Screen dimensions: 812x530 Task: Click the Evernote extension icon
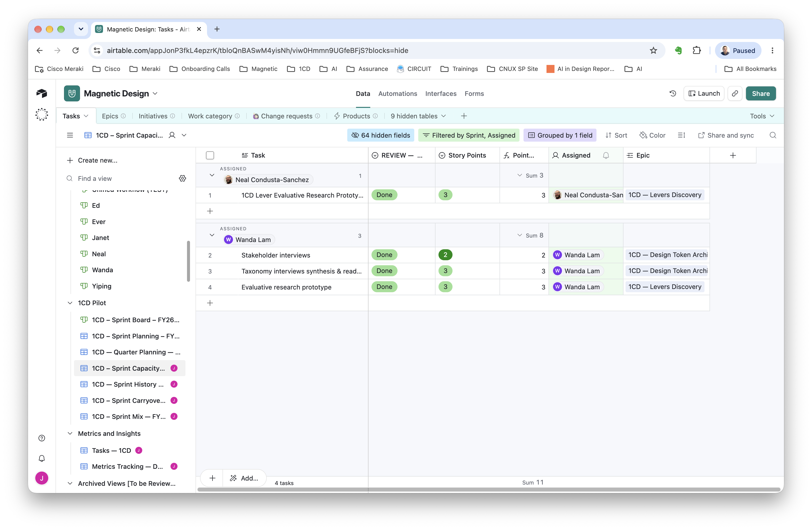(x=678, y=50)
